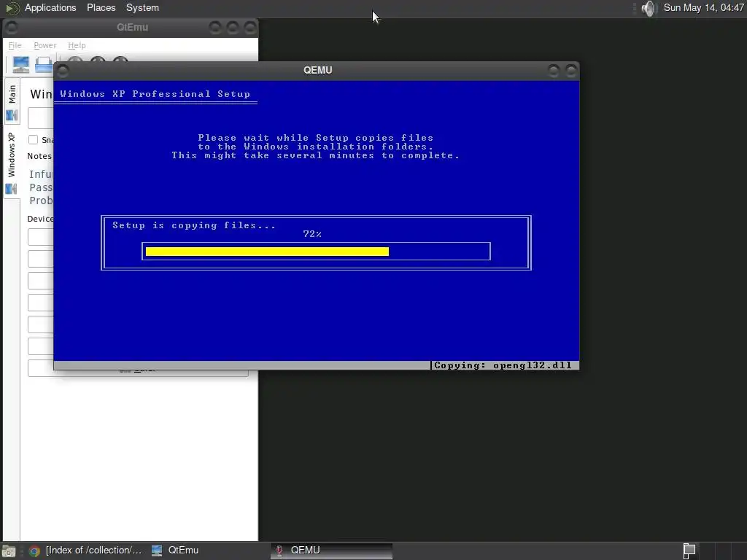Click the yellow setup progress bar

[267, 252]
